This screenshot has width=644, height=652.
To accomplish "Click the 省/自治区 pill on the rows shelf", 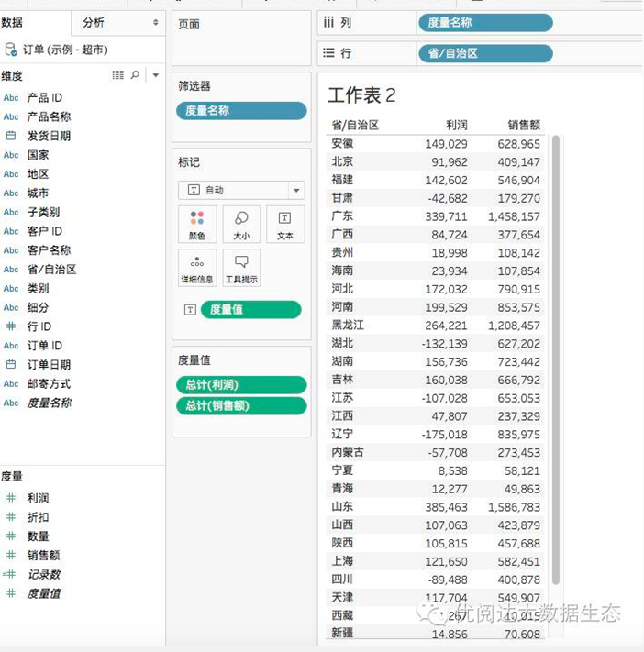I will [484, 53].
